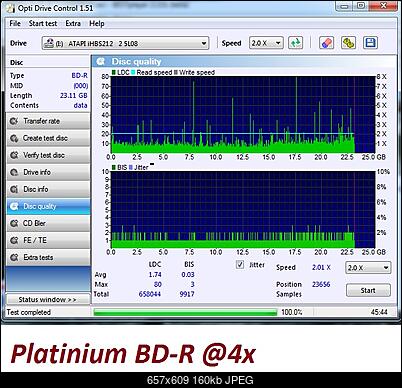This screenshot has height=388, width=402.
Task: Select Transfer rate test
Action: 48,121
